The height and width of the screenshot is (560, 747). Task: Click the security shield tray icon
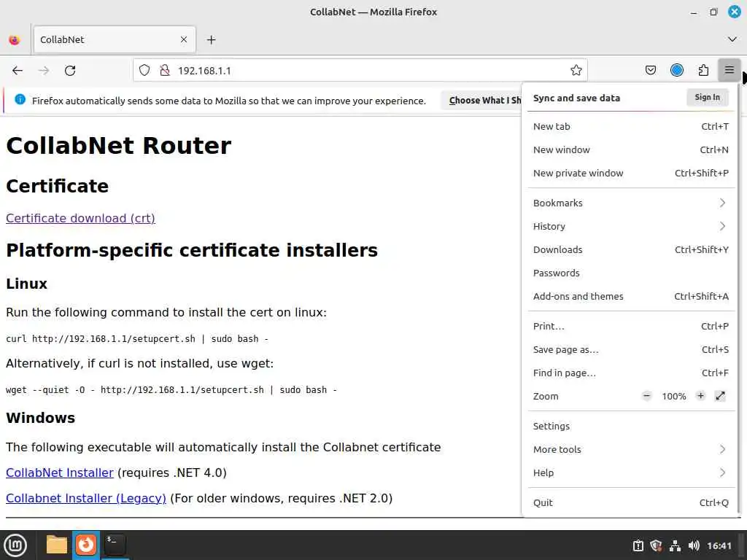pos(656,545)
